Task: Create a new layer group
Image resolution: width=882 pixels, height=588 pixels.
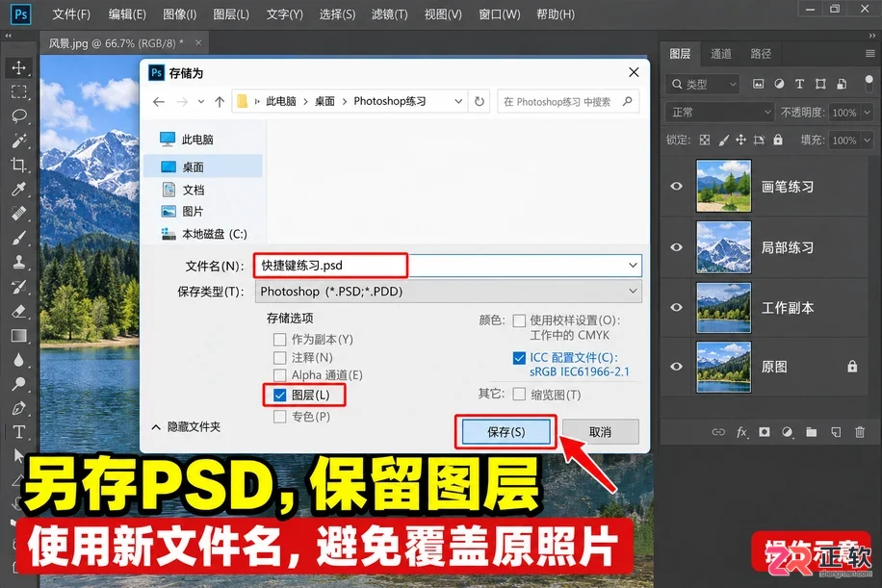Action: 811,432
